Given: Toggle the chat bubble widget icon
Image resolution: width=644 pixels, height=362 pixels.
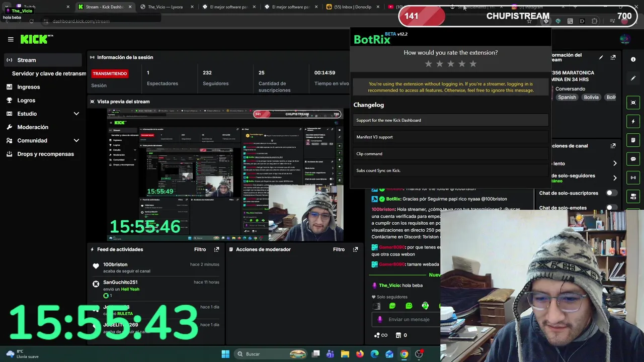Looking at the screenshot, I should point(633,159).
